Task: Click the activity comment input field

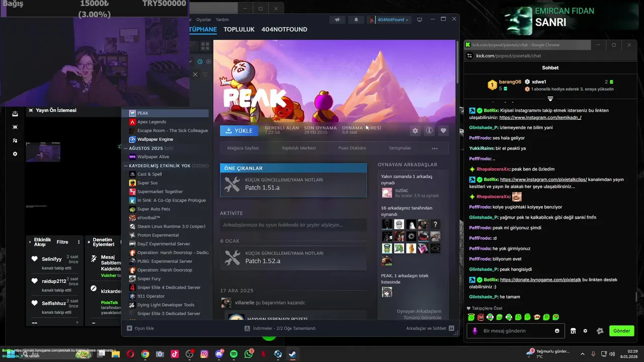Action: pyautogui.click(x=293, y=225)
